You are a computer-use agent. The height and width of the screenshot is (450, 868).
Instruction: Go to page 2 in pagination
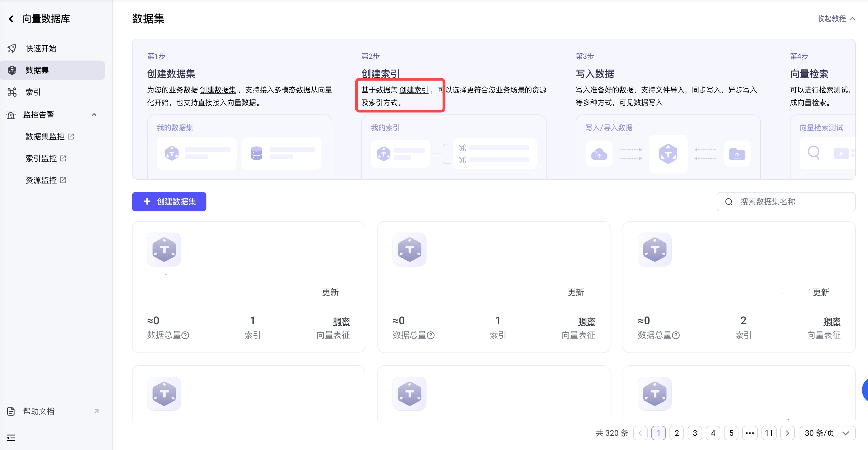click(676, 433)
